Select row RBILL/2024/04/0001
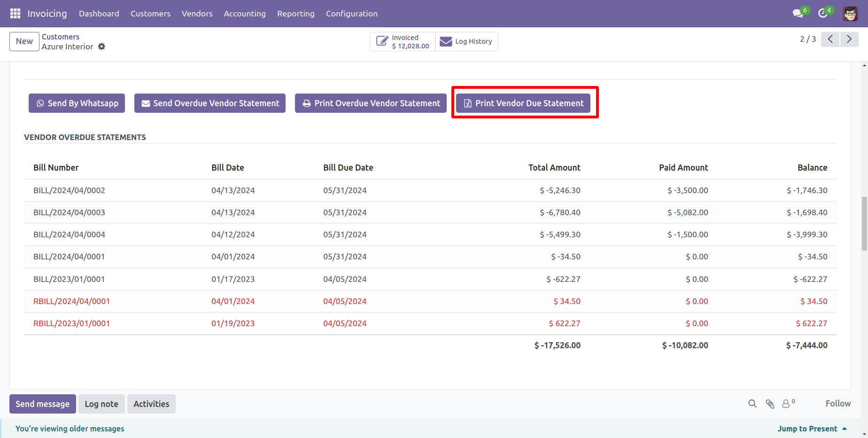868x438 pixels. [x=430, y=301]
